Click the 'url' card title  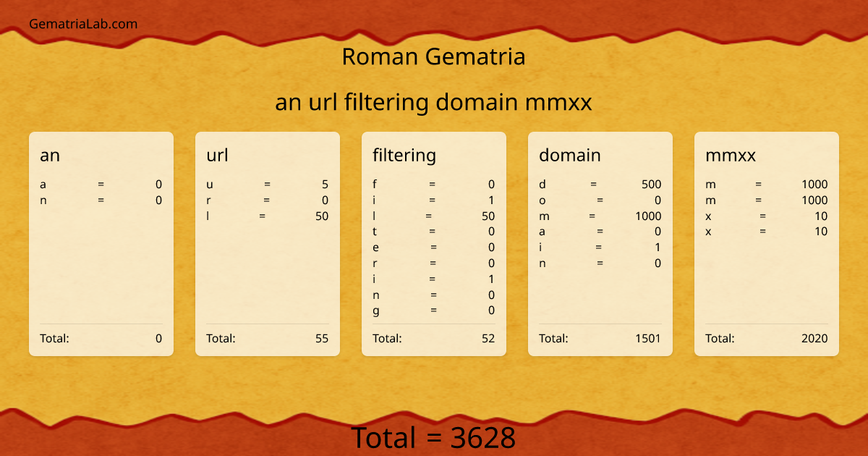tap(217, 155)
